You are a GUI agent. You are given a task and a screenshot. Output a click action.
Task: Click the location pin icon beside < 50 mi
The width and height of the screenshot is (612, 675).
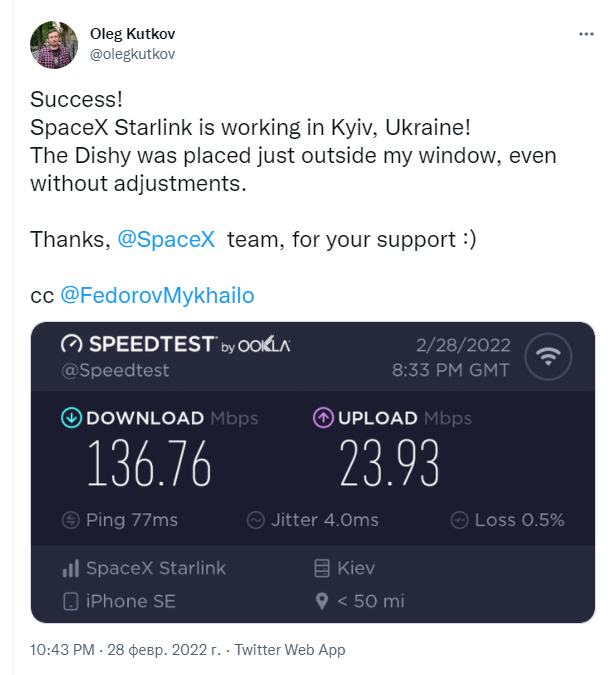[x=322, y=602]
